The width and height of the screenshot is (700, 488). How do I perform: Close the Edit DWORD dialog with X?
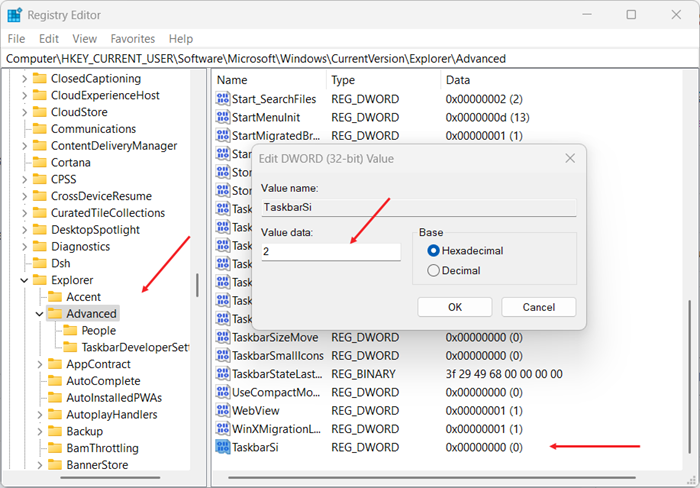coord(570,158)
